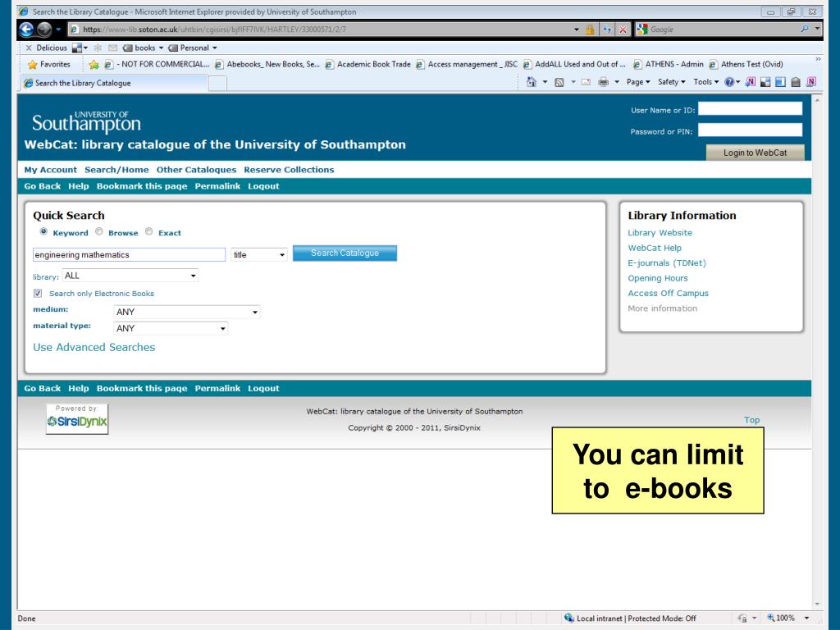The image size is (840, 630).
Task: Click the blue panel icon in command bar
Action: click(x=780, y=82)
